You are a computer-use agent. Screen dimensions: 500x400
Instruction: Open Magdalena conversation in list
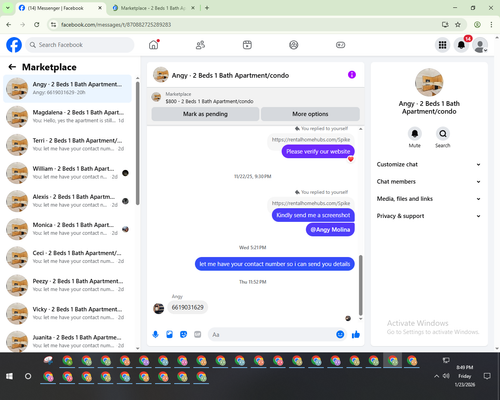[68, 116]
